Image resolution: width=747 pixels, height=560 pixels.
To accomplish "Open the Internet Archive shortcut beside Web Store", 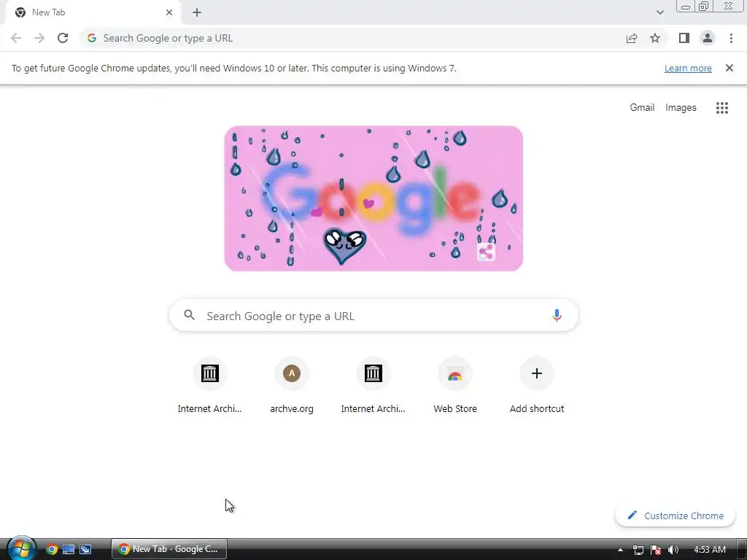I will (x=373, y=385).
